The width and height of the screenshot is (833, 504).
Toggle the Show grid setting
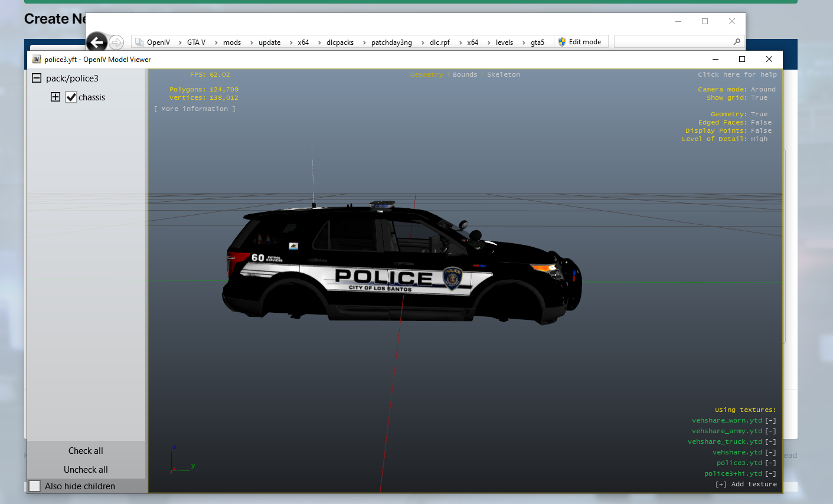[759, 98]
